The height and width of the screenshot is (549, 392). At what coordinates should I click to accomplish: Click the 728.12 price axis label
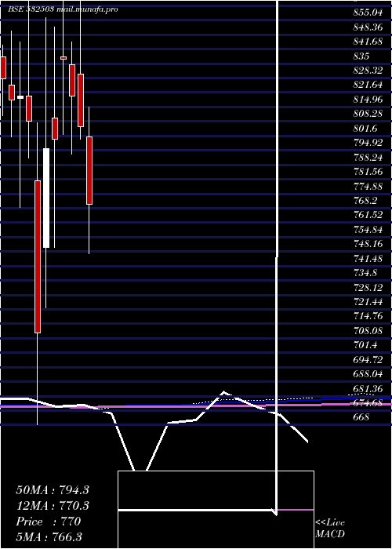tap(368, 287)
